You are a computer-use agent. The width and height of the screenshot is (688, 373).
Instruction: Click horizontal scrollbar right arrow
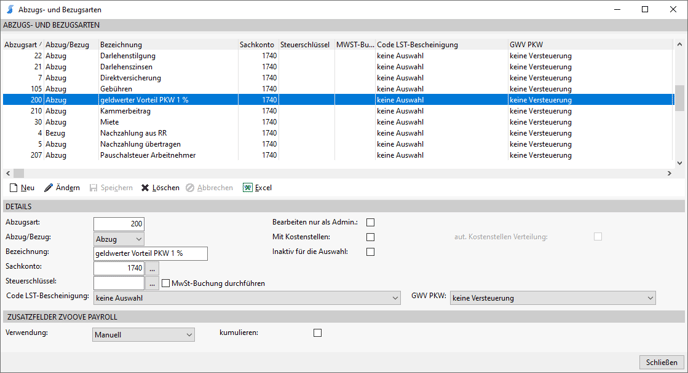669,173
